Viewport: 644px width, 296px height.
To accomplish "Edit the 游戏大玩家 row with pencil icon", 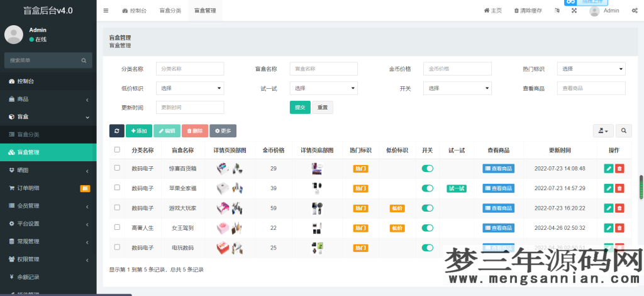I will (609, 208).
